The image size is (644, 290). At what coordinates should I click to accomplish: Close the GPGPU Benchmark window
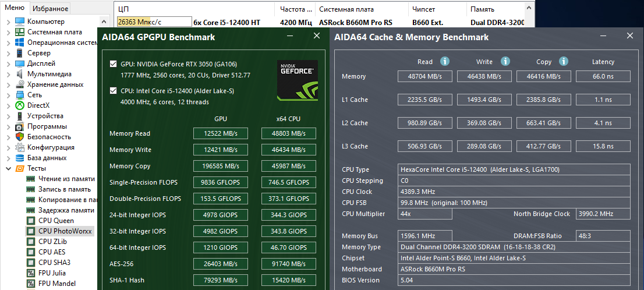click(317, 36)
